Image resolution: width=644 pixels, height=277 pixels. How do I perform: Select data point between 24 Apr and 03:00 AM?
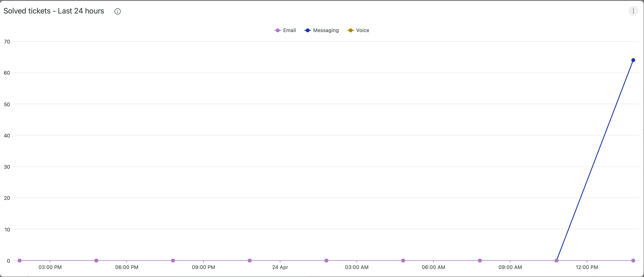pos(326,261)
